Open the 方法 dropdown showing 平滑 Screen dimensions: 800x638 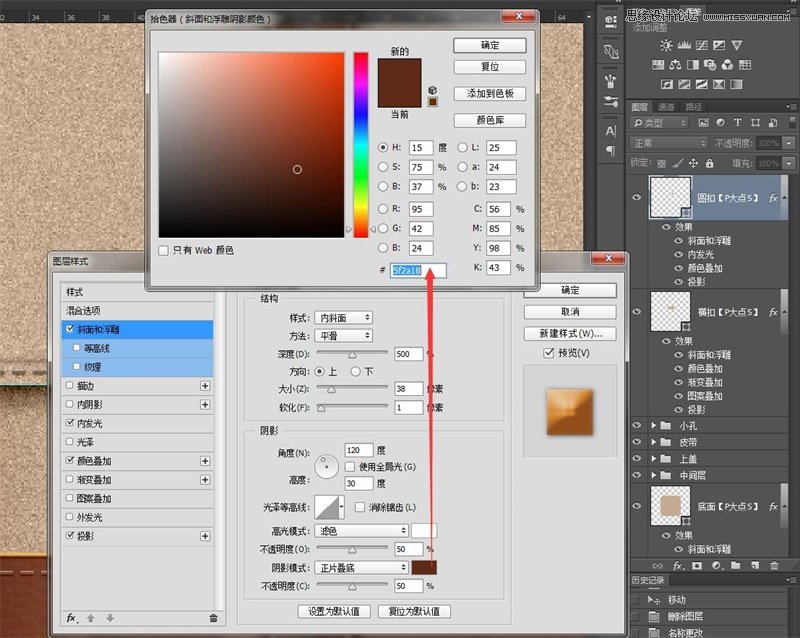[x=343, y=335]
